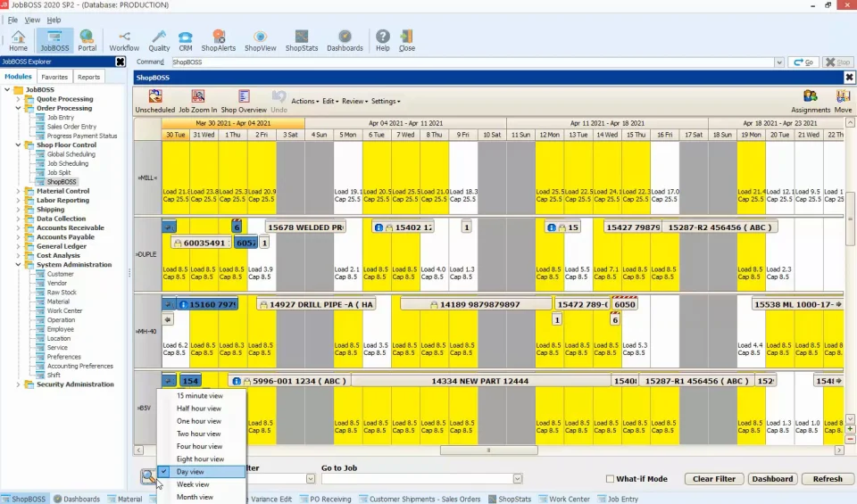Click the plus zoom button on schedule
Screen dimensions: 857x504
[850, 429]
